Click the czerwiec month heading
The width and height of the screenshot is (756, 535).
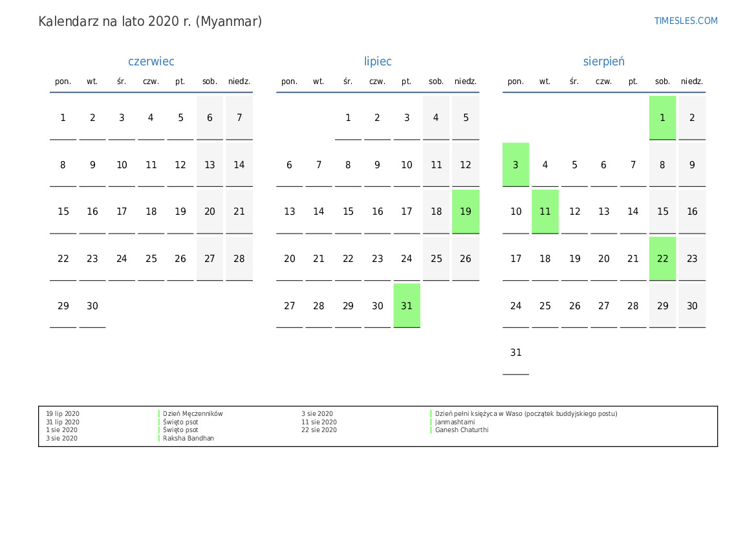(x=151, y=61)
